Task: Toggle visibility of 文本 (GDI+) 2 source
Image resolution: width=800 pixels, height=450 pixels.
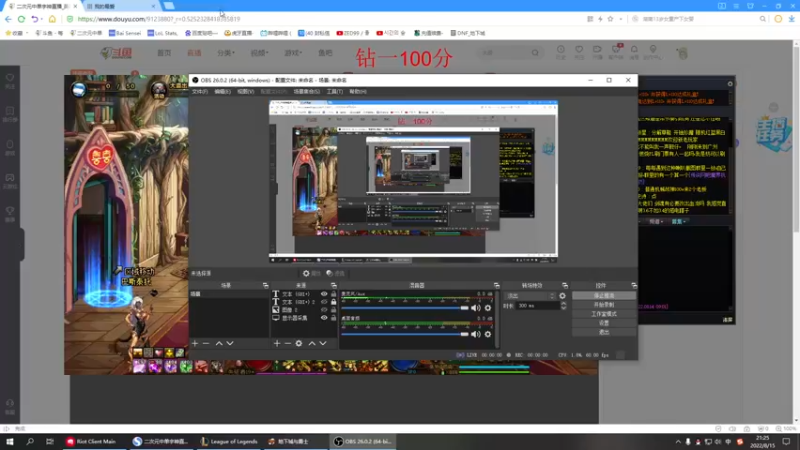Action: pos(324,302)
